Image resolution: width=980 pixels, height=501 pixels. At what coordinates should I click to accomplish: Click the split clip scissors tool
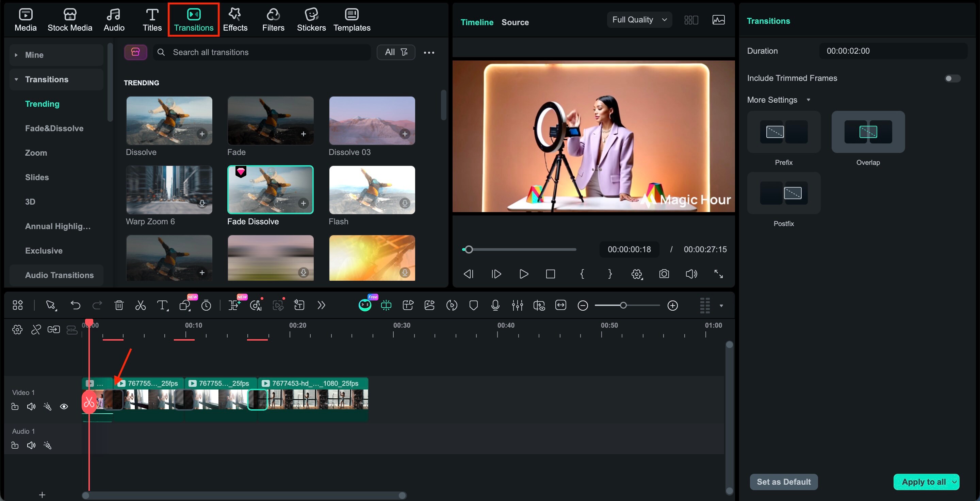point(140,305)
